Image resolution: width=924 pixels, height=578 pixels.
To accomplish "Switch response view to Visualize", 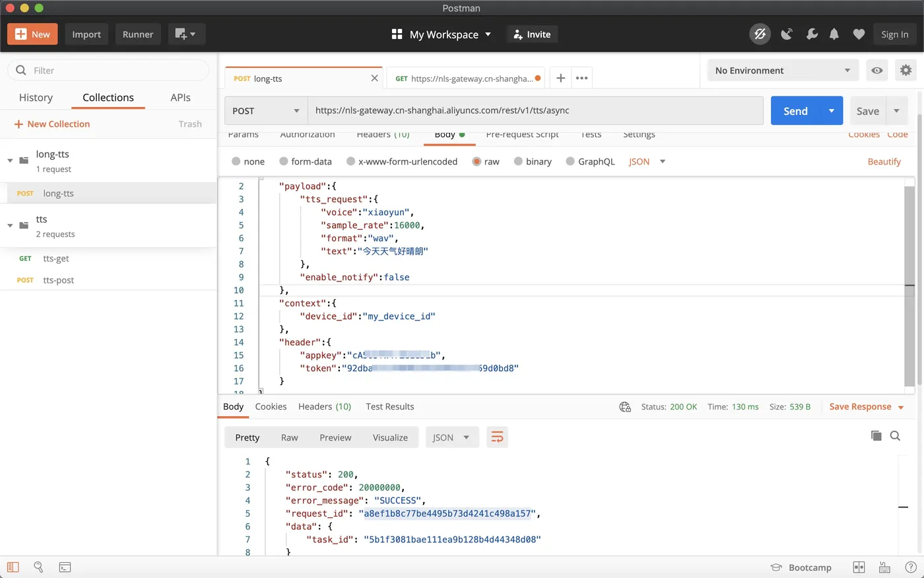I will (x=390, y=437).
